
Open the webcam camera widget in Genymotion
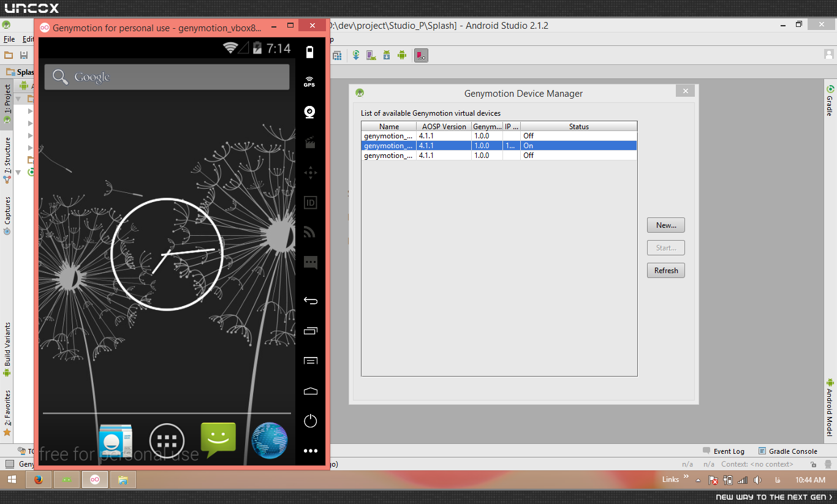[310, 112]
